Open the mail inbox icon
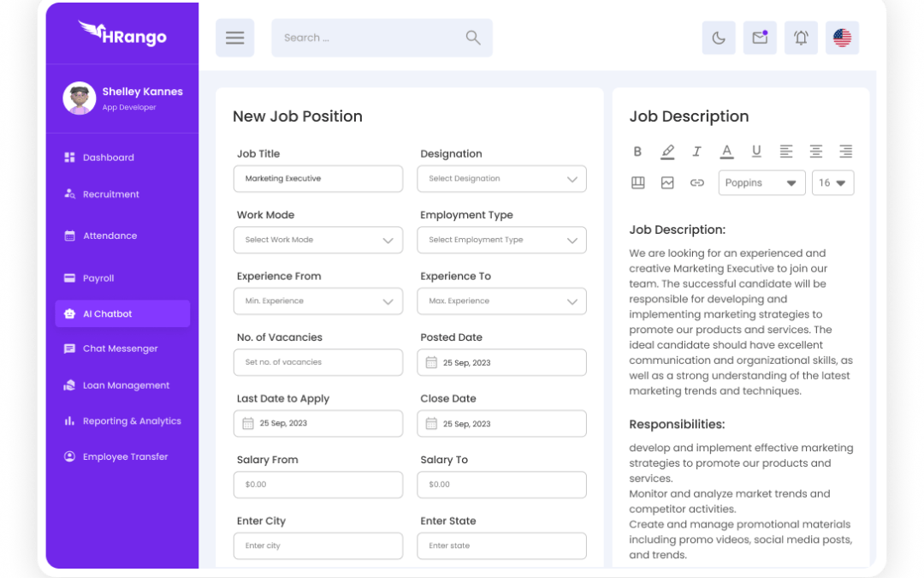 [x=760, y=38]
